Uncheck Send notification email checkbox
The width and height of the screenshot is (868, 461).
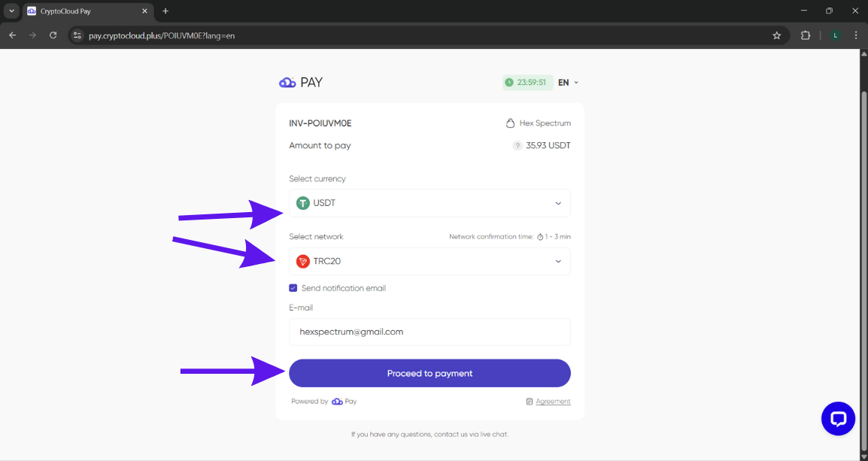(x=293, y=288)
